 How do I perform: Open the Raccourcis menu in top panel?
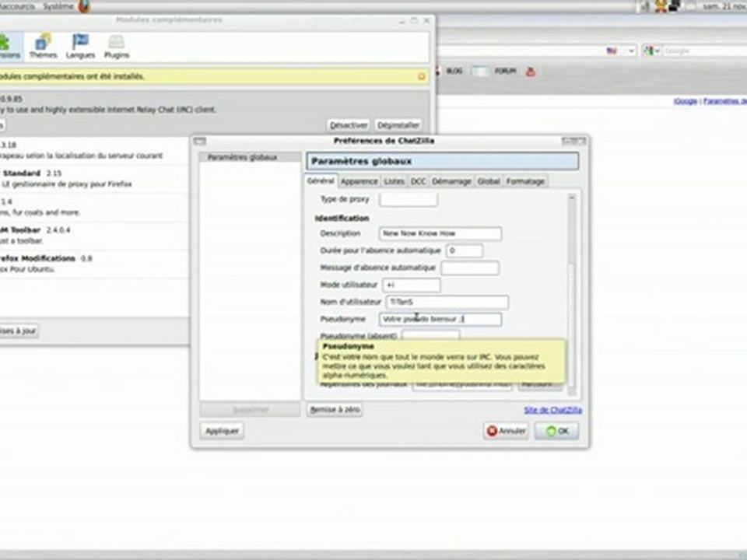(x=17, y=6)
